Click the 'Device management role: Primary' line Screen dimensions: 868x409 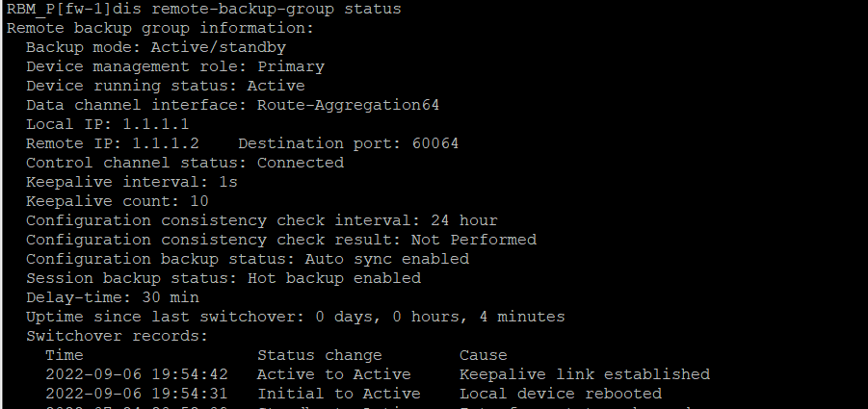(174, 66)
